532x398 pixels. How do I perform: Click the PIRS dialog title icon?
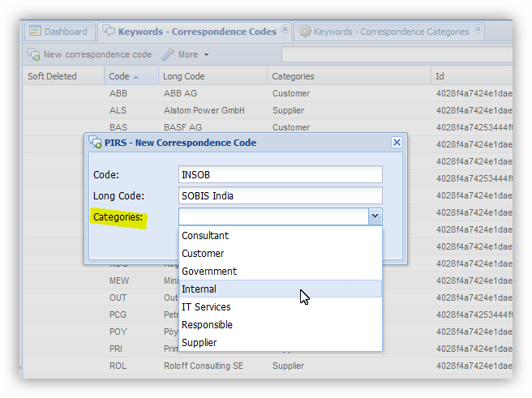pos(96,142)
